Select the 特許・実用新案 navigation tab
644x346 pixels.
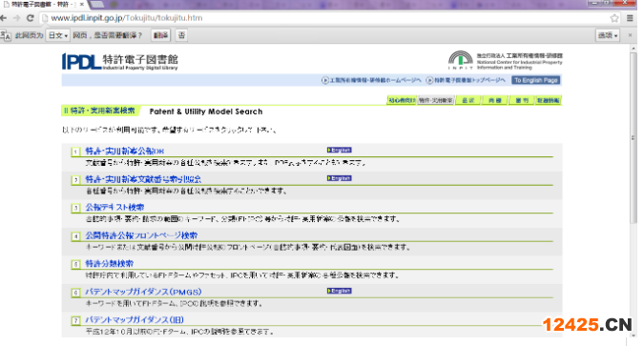[x=436, y=100]
